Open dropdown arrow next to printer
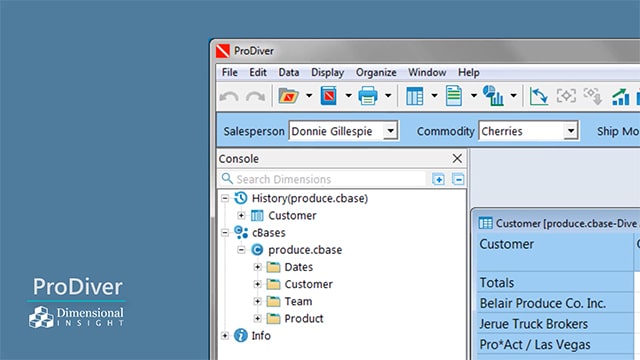The image size is (640, 360). point(388,96)
